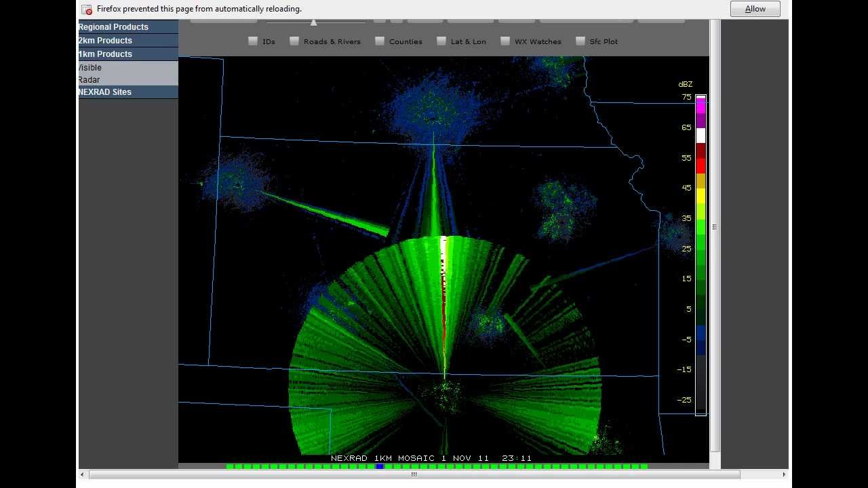
Task: Click the horizontal scrollbar left arrow
Action: tap(82, 474)
